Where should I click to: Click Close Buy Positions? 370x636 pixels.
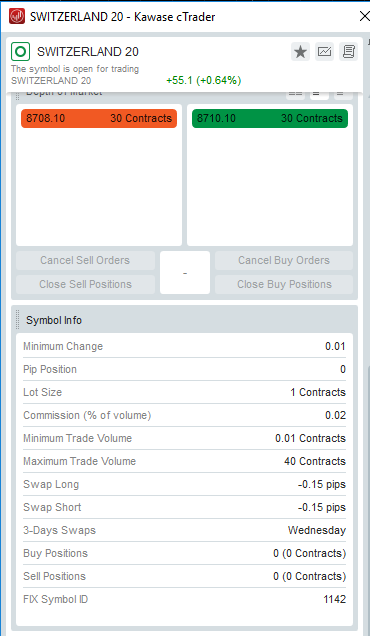(x=284, y=284)
